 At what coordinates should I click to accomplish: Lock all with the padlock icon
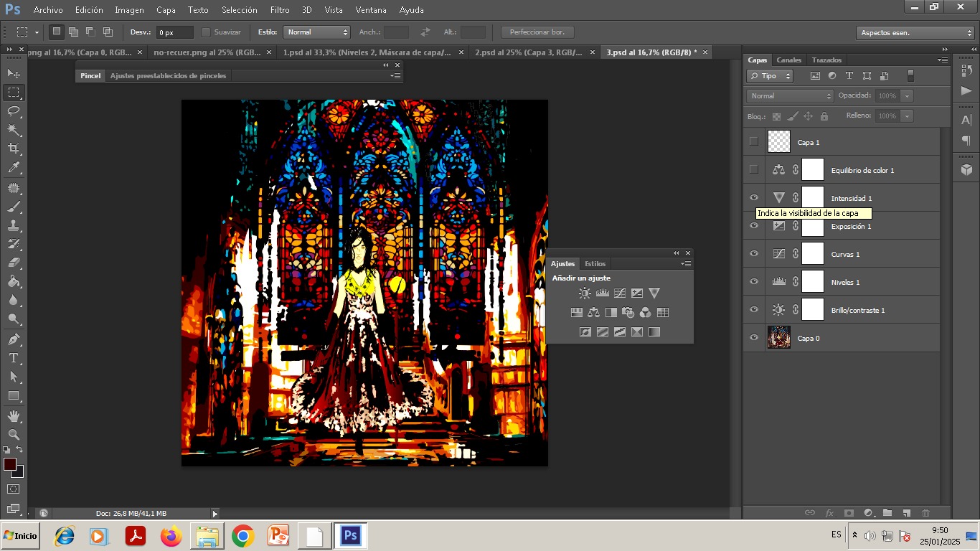coord(824,116)
